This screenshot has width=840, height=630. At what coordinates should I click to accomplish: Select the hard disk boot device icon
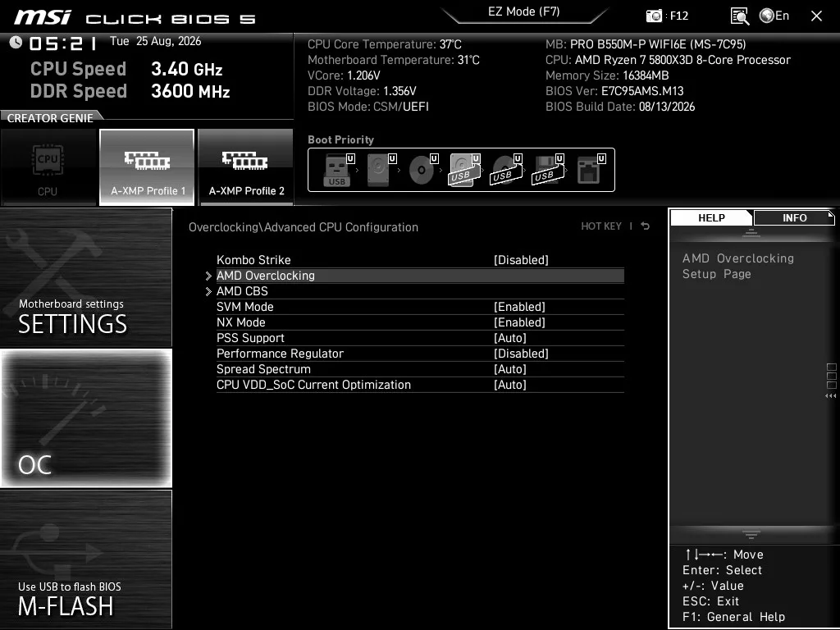[x=380, y=170]
